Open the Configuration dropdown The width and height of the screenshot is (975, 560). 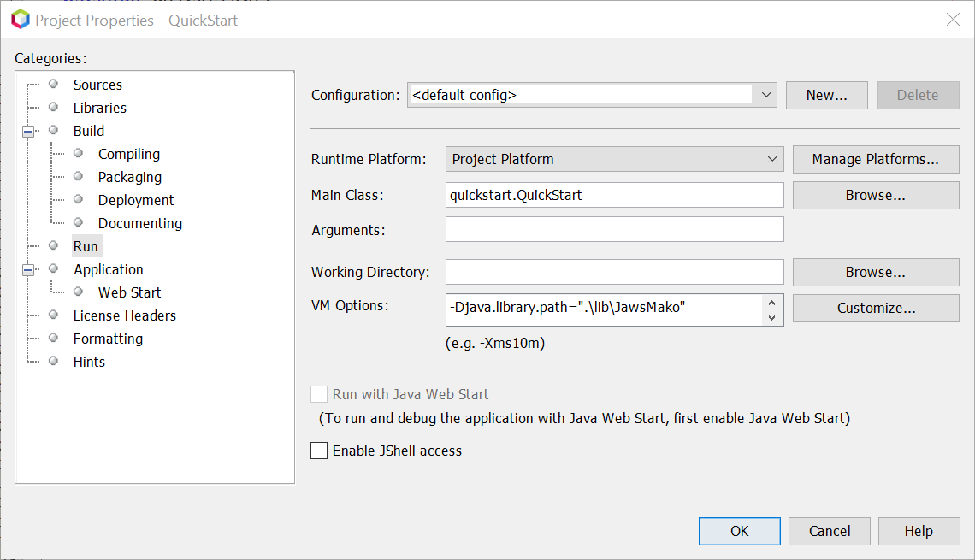point(765,95)
